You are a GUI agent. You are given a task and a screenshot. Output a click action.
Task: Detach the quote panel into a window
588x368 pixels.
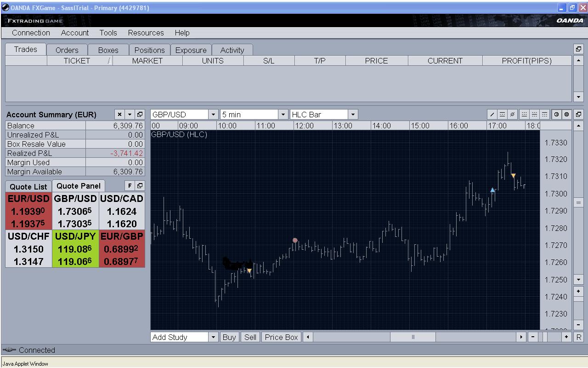(140, 186)
